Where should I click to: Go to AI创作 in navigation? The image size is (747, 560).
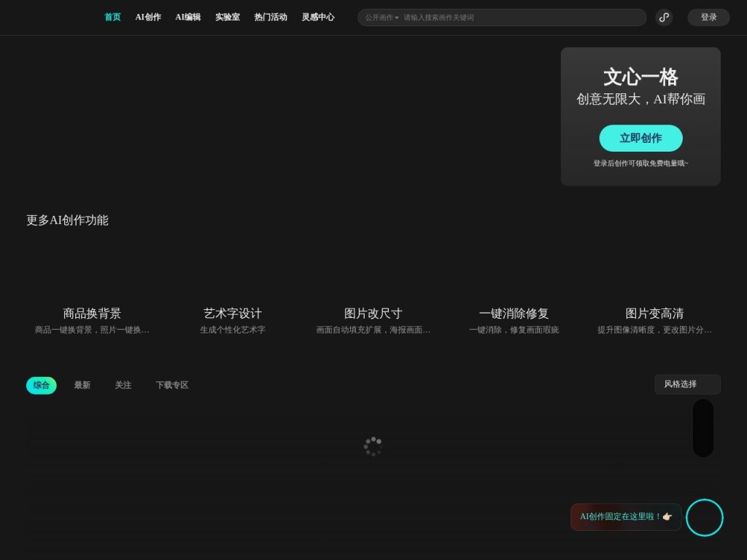click(x=148, y=17)
